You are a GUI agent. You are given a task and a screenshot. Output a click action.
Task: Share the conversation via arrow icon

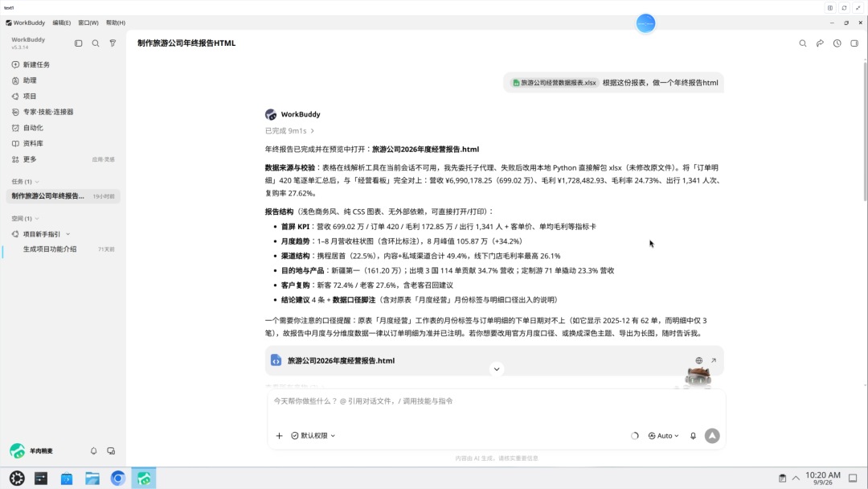(820, 43)
